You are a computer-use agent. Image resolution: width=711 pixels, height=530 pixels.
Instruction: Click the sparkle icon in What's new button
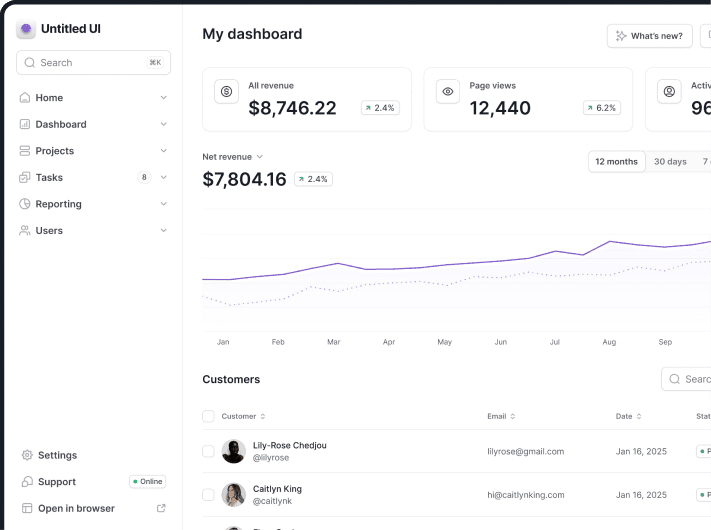[x=621, y=36]
